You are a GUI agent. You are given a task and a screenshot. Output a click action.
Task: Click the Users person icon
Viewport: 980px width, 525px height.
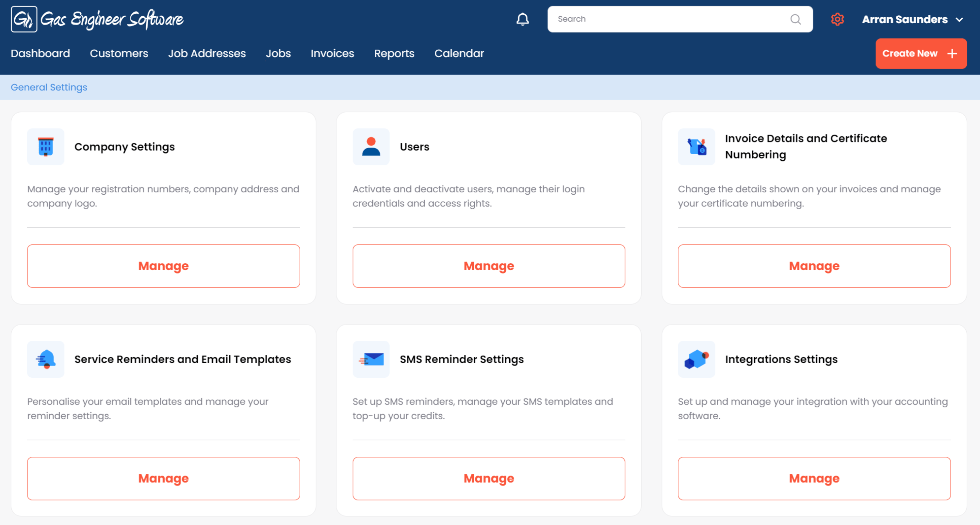[x=371, y=147]
